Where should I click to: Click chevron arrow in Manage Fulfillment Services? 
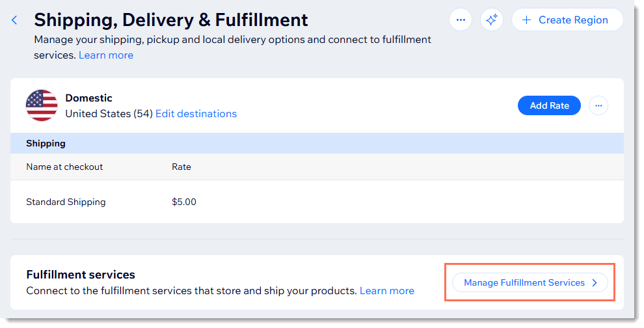coord(594,282)
